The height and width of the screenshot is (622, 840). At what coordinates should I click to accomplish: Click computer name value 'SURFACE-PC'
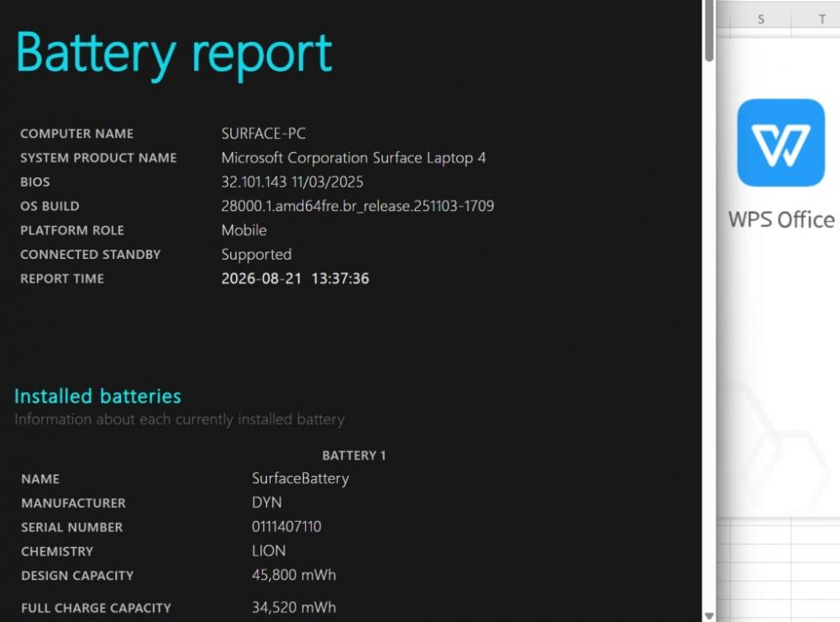tap(264, 134)
